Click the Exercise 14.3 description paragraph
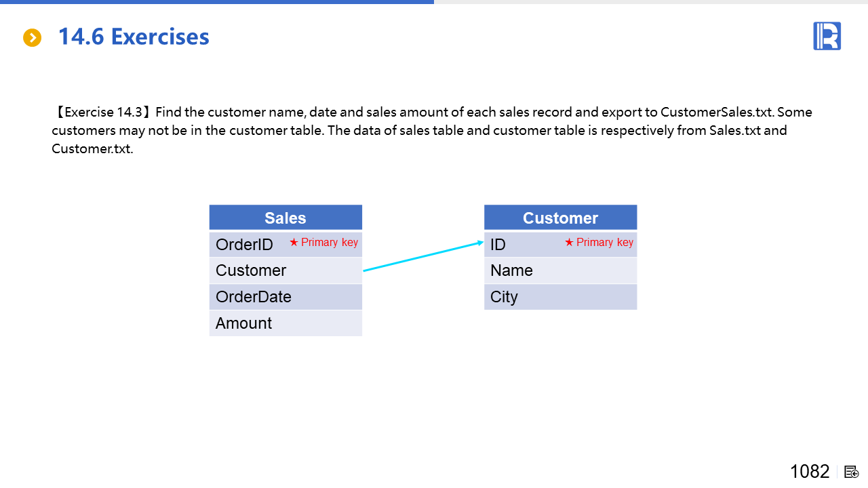This screenshot has width=868, height=488. [432, 130]
